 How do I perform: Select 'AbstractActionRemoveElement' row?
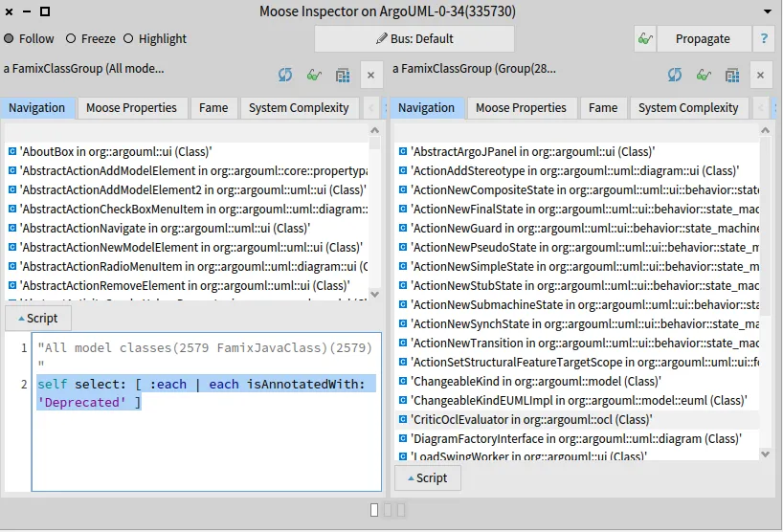188,285
